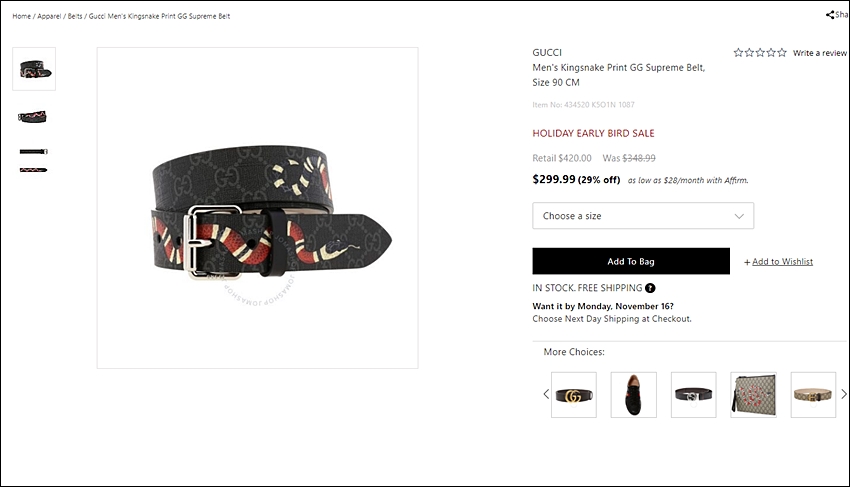Open the black GG buckle belt choice
850x487 pixels.
click(x=574, y=395)
